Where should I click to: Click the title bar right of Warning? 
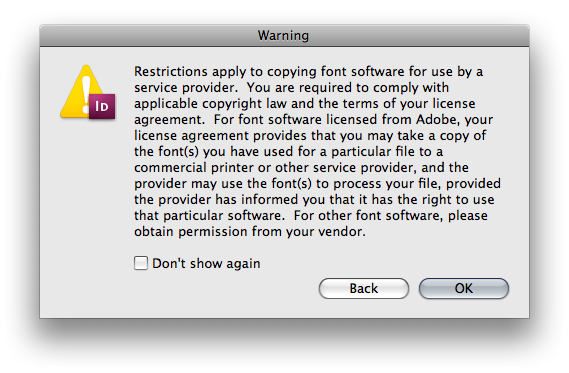pos(417,36)
